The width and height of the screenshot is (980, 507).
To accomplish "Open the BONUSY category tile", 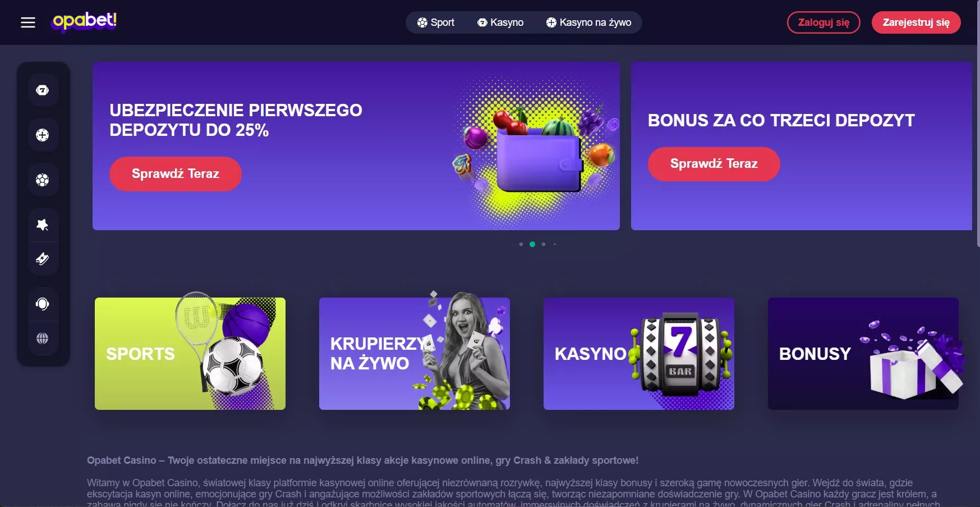I will coord(863,354).
